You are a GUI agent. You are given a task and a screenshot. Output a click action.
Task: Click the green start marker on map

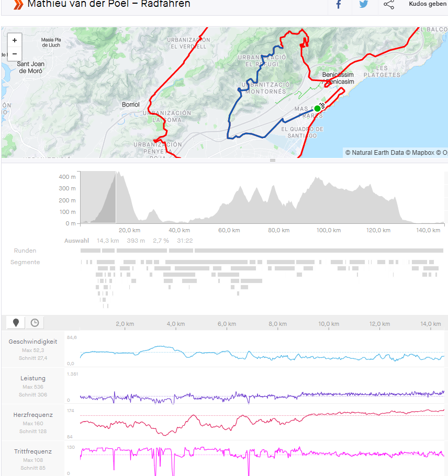317,108
